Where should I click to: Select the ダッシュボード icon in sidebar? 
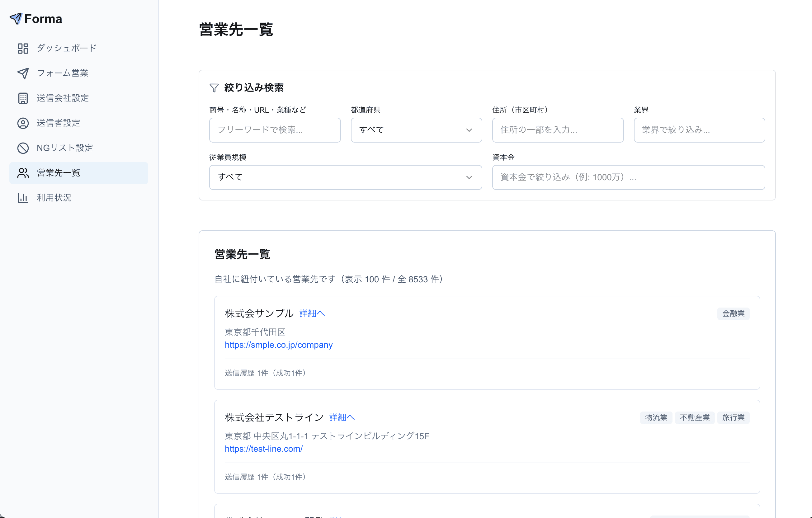[23, 48]
